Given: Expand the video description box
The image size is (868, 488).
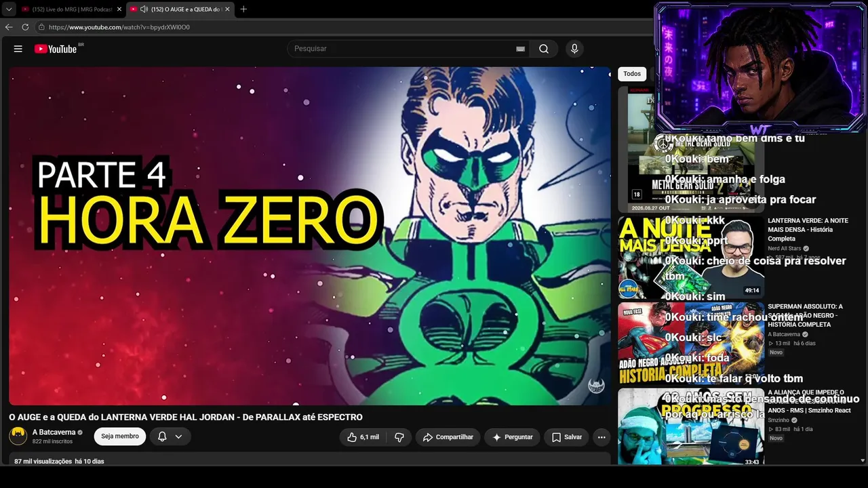Looking at the screenshot, I should click(310, 460).
